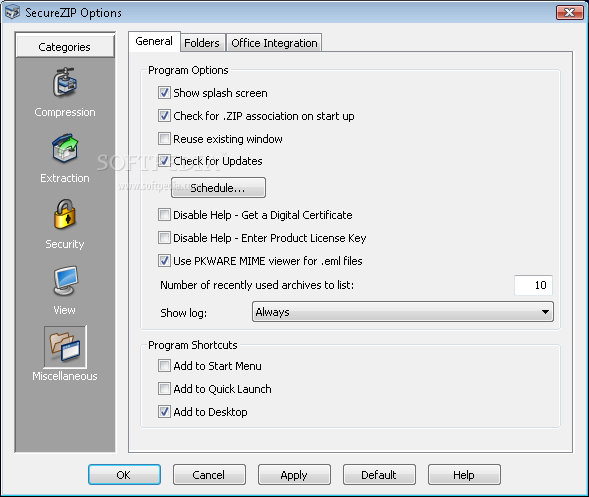The image size is (589, 497).
Task: Check Add to Start Menu
Action: click(x=164, y=366)
